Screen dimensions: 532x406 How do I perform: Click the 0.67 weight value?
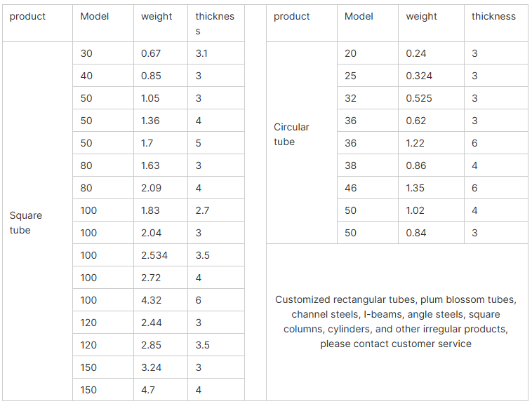click(151, 53)
